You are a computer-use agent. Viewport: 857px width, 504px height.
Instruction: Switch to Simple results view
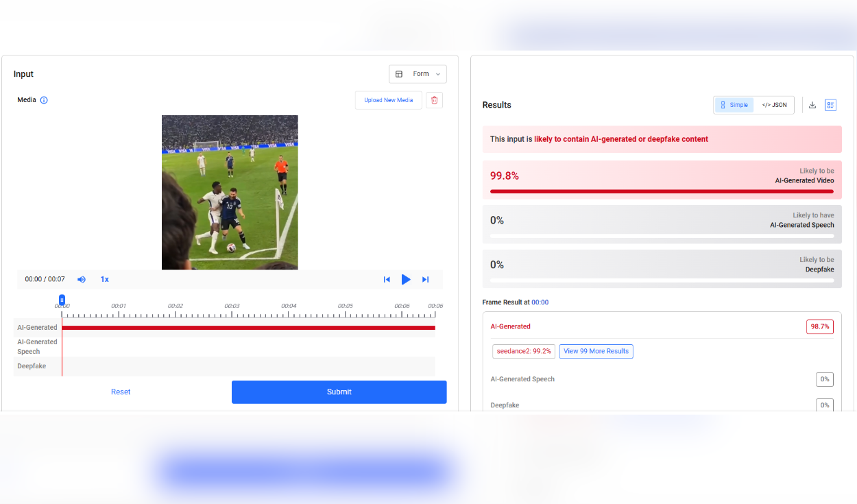click(x=734, y=105)
